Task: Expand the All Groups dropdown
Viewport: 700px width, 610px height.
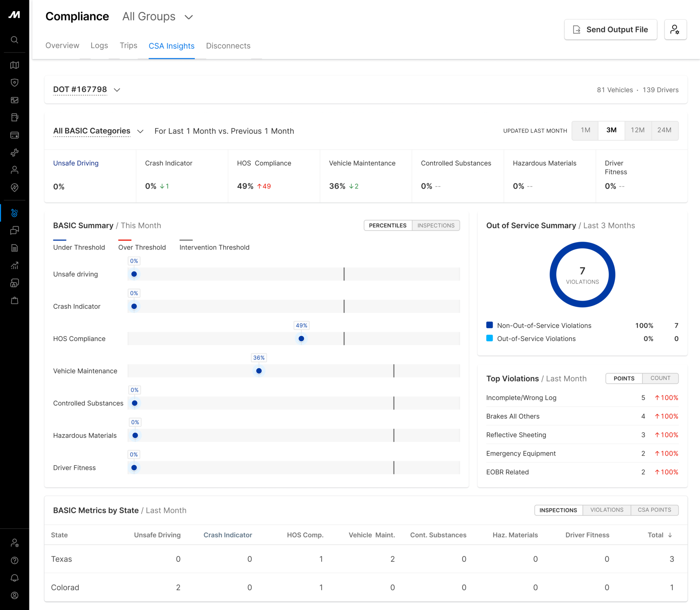Action: point(157,16)
